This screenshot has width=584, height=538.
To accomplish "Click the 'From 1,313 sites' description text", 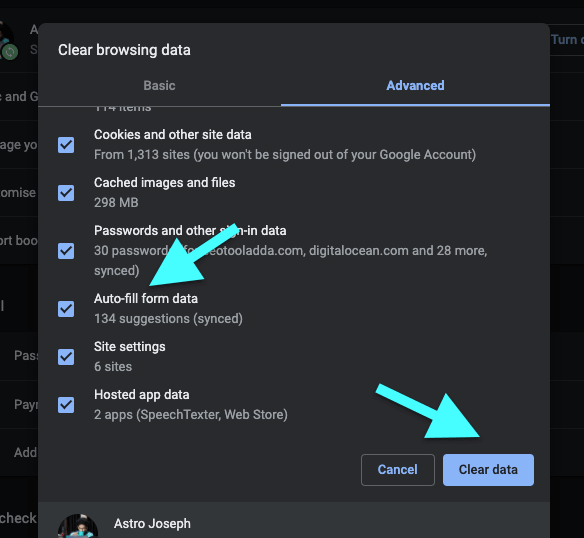I will 285,155.
